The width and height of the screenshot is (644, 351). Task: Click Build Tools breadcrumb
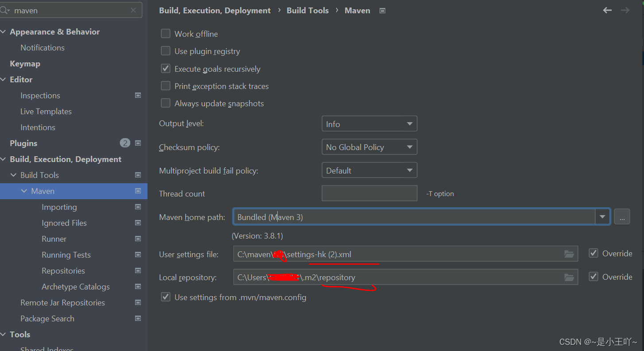click(x=308, y=10)
